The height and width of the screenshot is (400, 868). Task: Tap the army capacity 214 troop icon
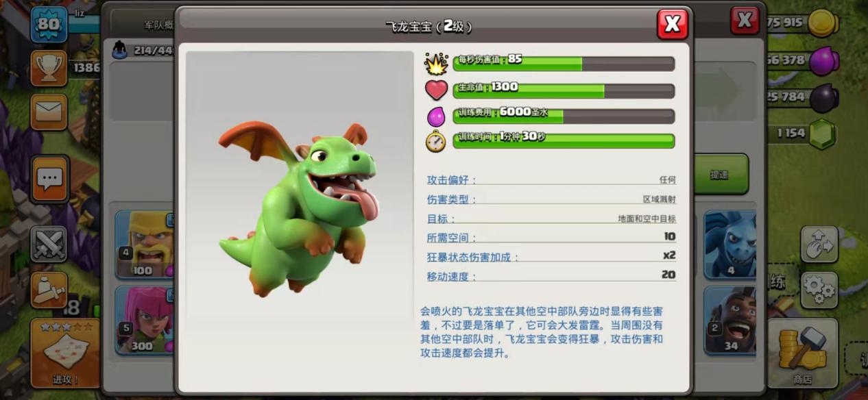coord(120,49)
